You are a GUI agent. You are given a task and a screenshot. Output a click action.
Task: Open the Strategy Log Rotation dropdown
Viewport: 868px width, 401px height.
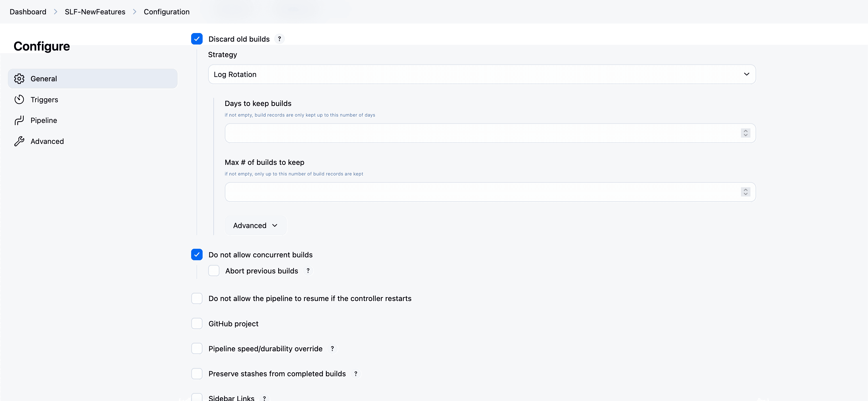click(482, 74)
